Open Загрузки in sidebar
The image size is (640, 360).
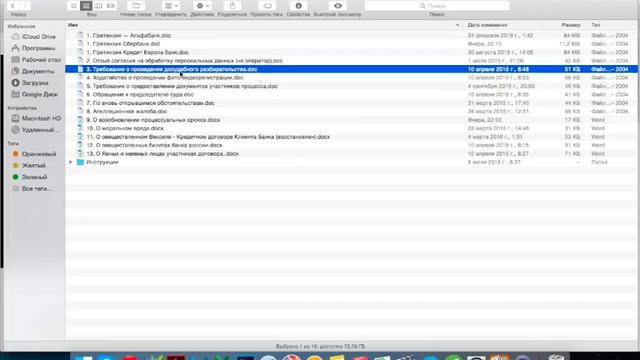(34, 83)
